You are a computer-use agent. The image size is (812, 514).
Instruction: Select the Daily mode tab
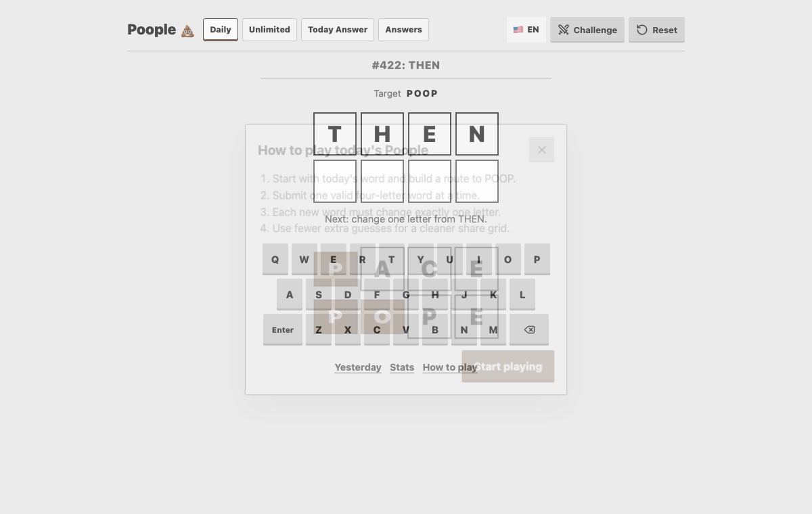[221, 30]
